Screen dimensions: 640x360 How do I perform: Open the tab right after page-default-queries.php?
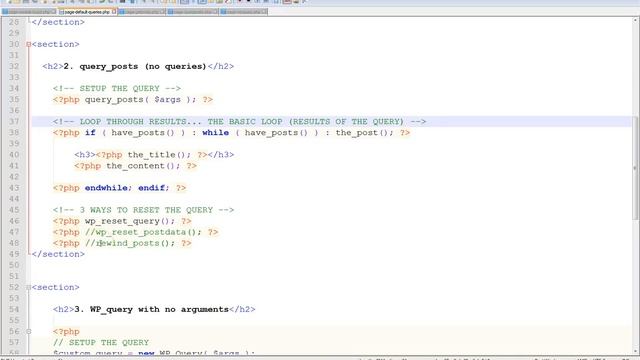click(142, 12)
